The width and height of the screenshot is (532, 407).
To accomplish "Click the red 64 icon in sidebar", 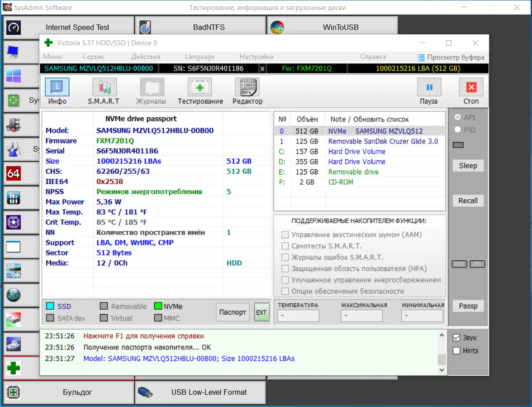I will click(14, 173).
